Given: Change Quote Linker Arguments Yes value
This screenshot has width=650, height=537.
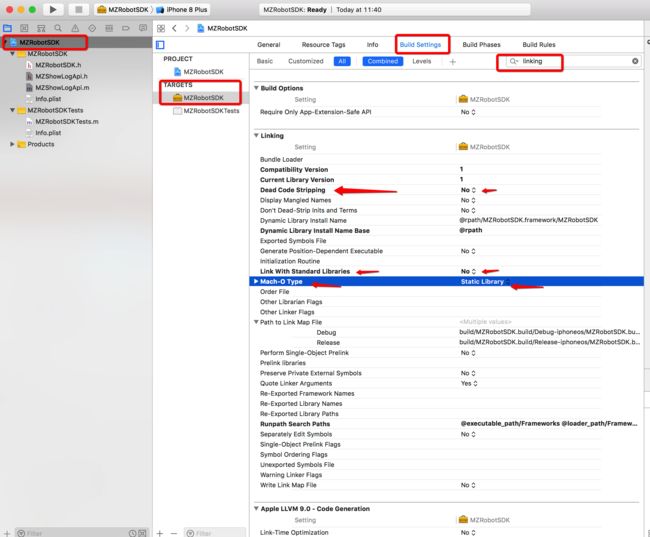Looking at the screenshot, I should (x=469, y=384).
